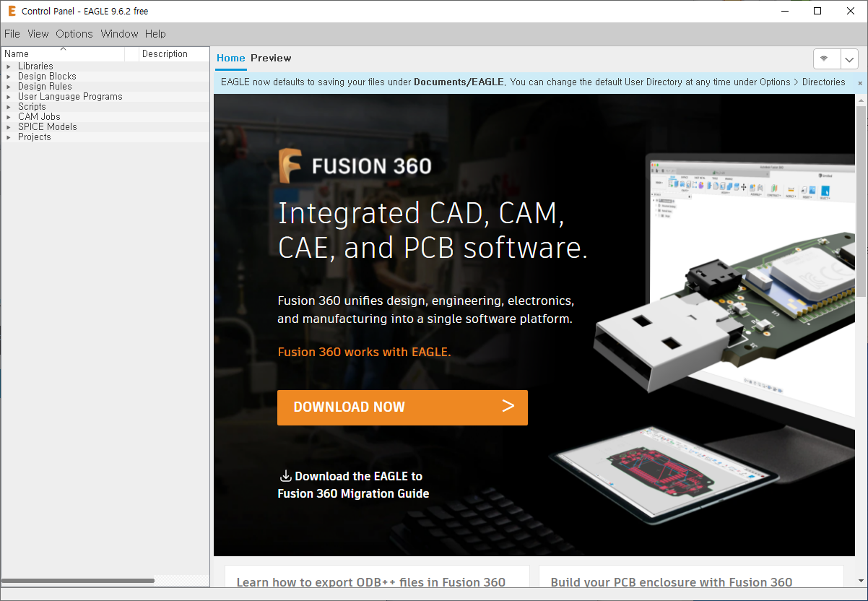
Task: Expand the Design Rules tree node
Action: (x=9, y=87)
